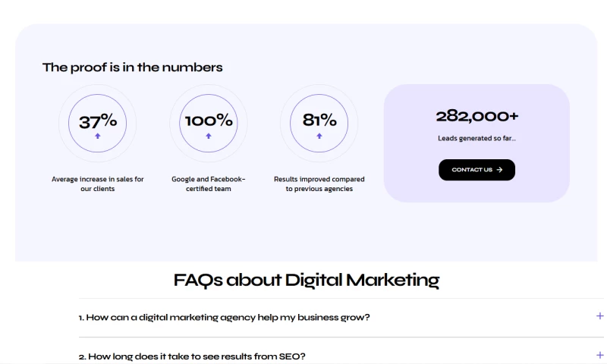Screen dimensions: 607x364
Task: Click the 'FAQs about Digital Marketing' heading
Action: (x=307, y=280)
